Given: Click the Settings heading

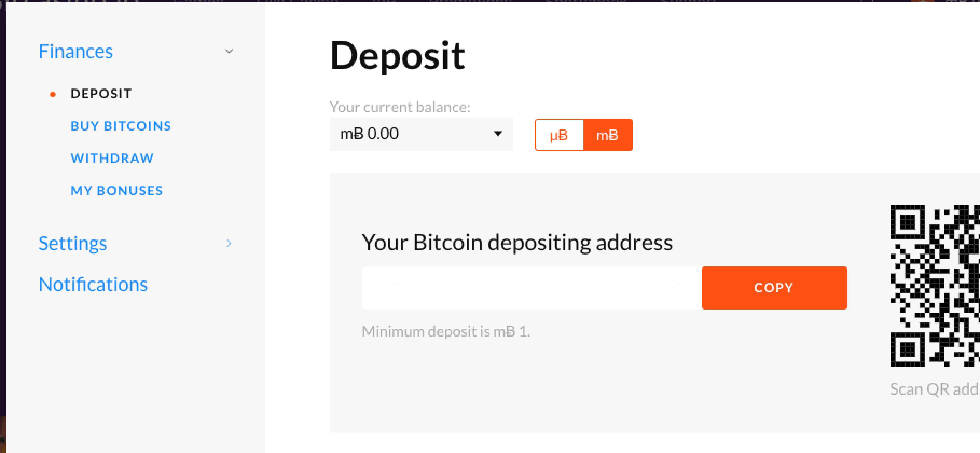Looking at the screenshot, I should click(x=73, y=244).
